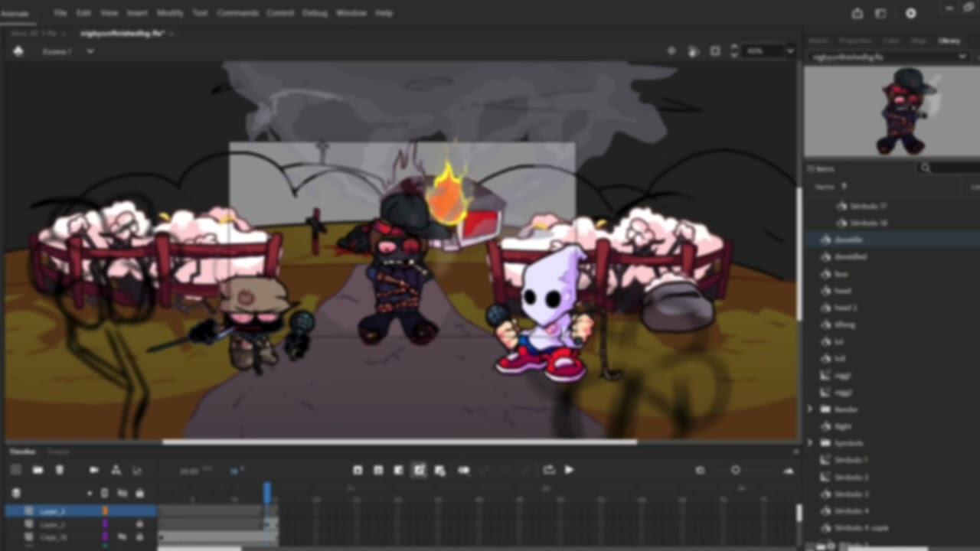The width and height of the screenshot is (980, 551).
Task: Click the timeline frame rate value
Action: point(189,471)
